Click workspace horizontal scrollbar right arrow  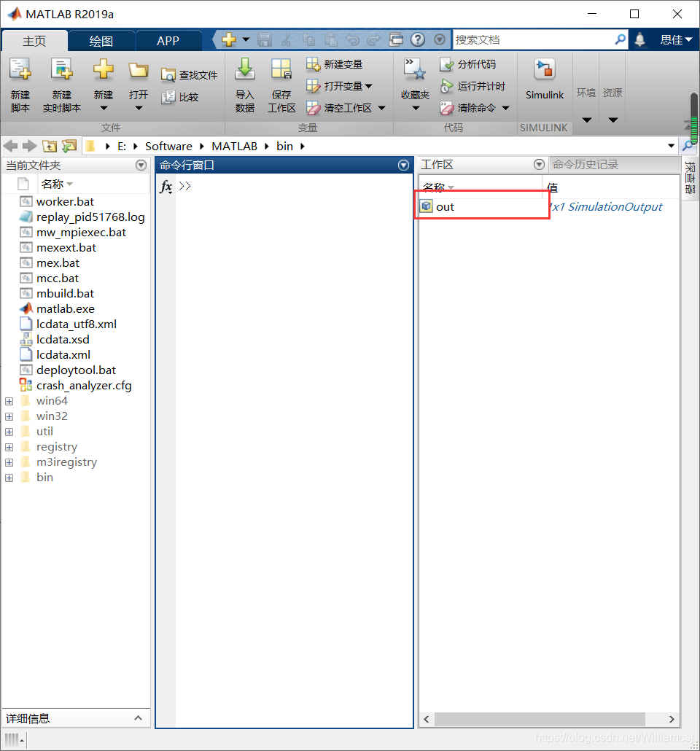(x=672, y=719)
